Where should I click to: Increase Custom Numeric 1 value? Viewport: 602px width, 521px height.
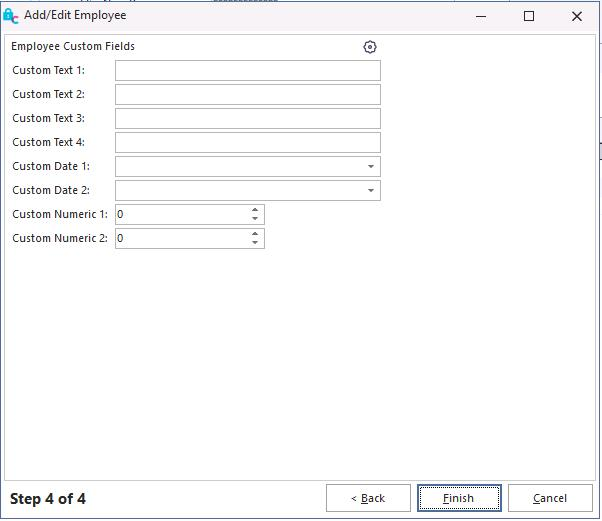pos(255,210)
